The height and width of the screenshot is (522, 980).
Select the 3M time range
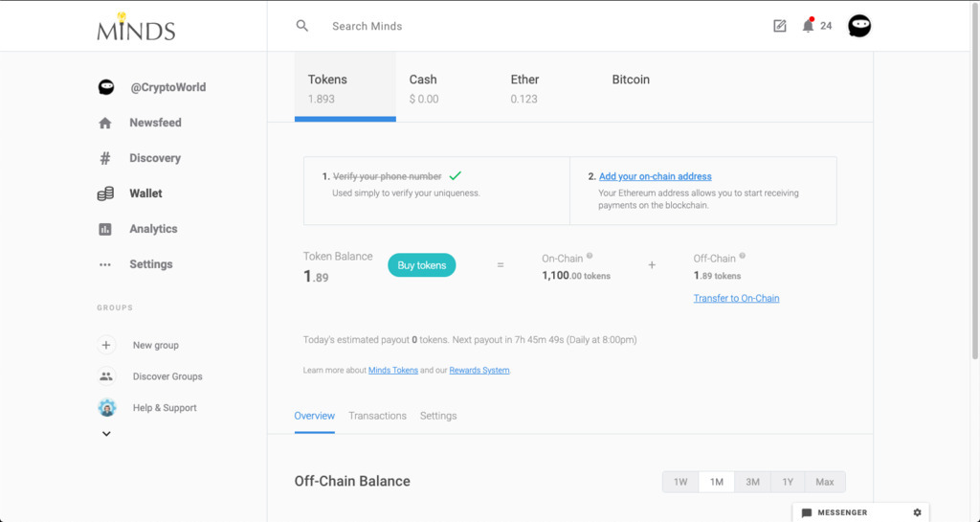pyautogui.click(x=753, y=482)
